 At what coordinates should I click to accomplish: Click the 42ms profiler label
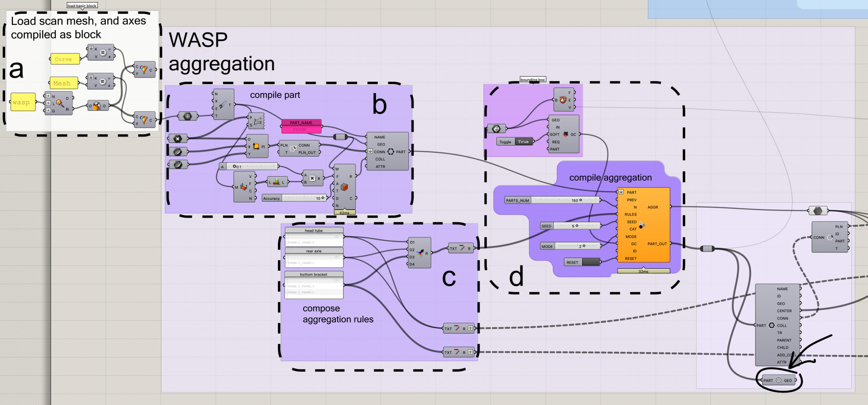pyautogui.click(x=344, y=212)
